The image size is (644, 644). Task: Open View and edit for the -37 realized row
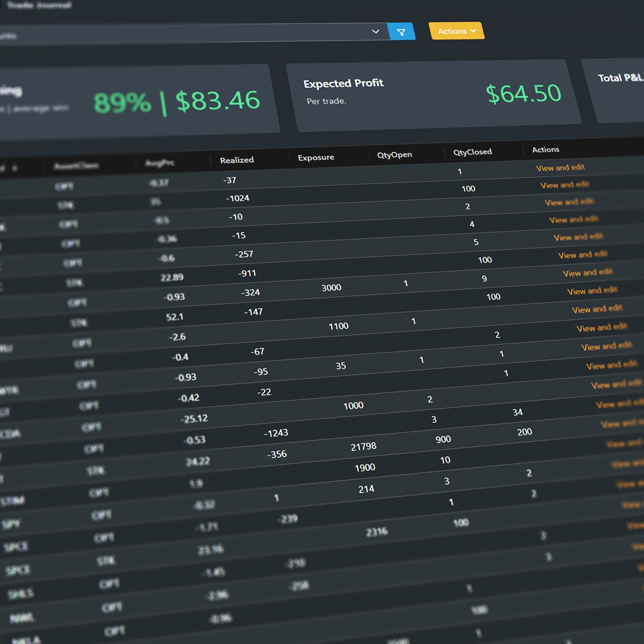(560, 168)
